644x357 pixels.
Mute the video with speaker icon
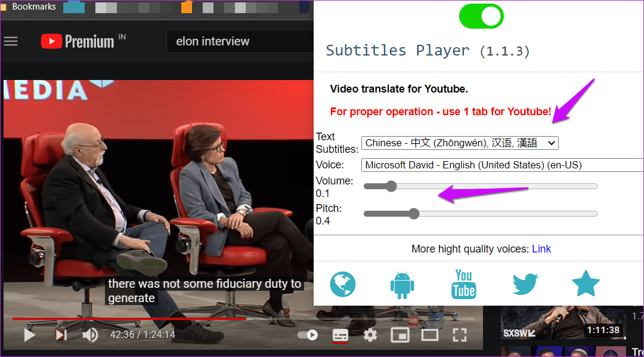point(90,335)
